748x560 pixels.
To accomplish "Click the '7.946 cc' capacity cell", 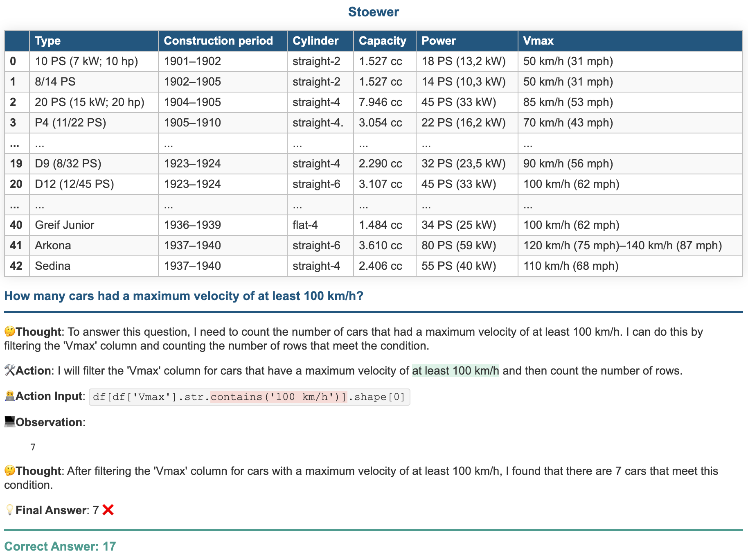I will click(x=385, y=102).
